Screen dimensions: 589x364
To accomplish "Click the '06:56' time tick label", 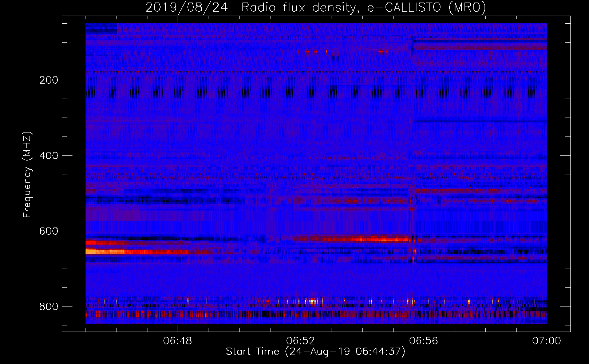I will coord(424,341).
